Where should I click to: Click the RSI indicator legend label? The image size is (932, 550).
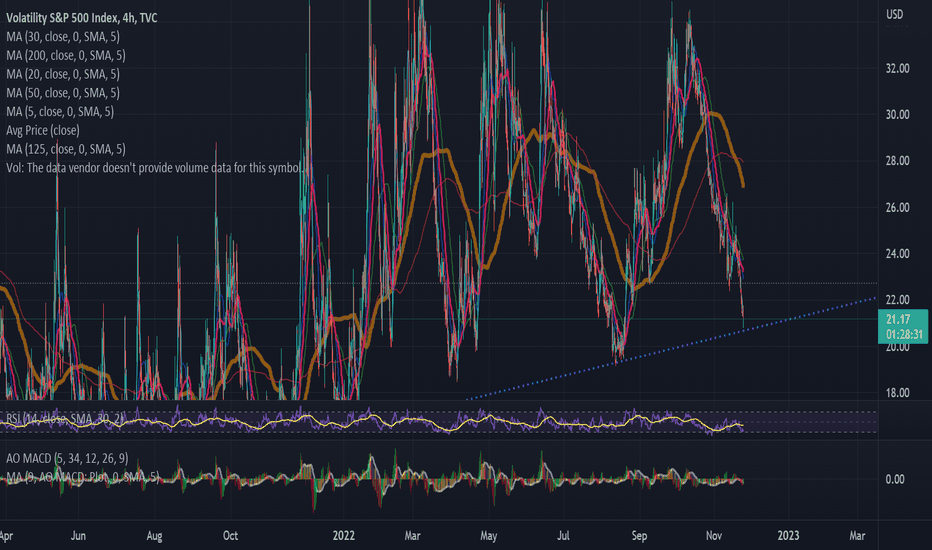pyautogui.click(x=64, y=419)
